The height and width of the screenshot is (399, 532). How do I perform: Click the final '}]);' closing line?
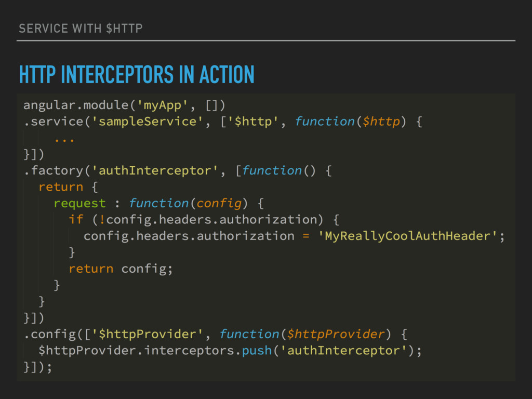[x=37, y=367]
